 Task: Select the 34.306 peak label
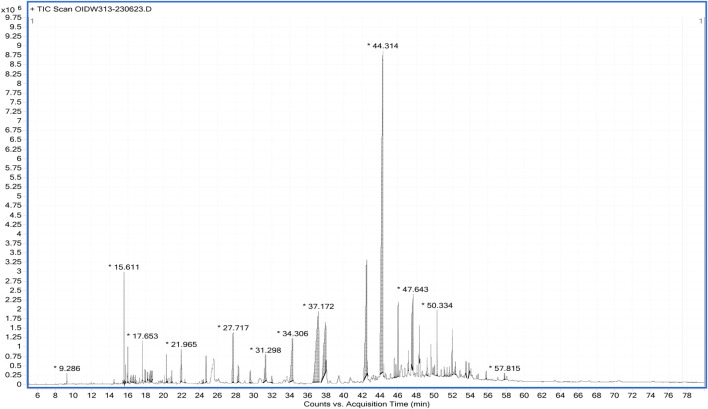click(x=294, y=333)
